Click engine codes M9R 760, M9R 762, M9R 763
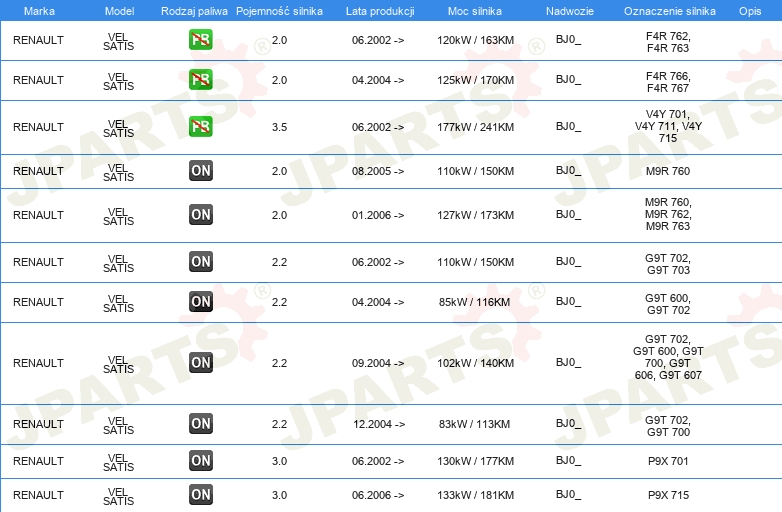 668,214
